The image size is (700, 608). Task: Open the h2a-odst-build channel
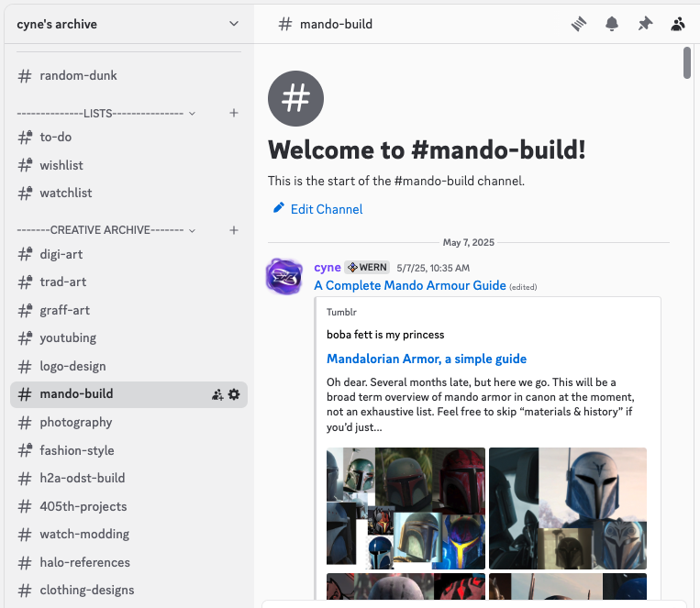(128, 478)
